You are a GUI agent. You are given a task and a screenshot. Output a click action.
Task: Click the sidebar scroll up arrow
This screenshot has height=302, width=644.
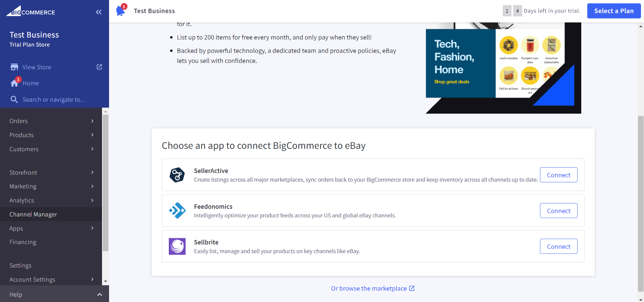point(105,111)
